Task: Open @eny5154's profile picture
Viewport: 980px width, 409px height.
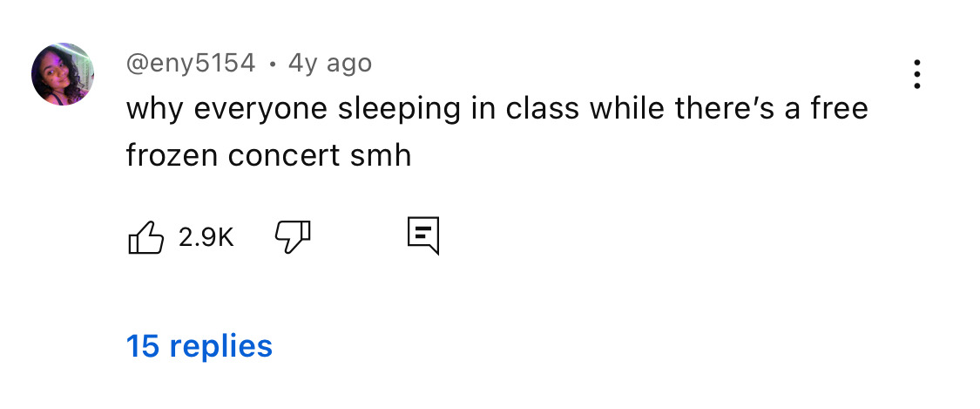Action: coord(63,74)
